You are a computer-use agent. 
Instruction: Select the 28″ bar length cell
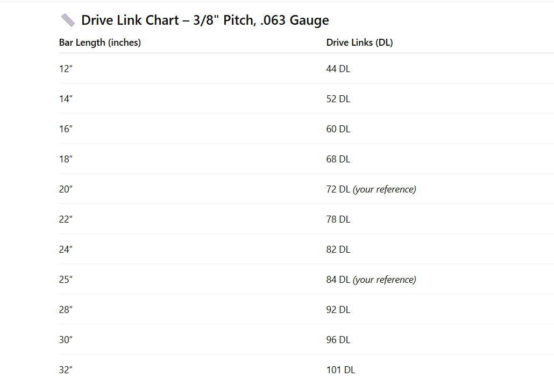[66, 310]
